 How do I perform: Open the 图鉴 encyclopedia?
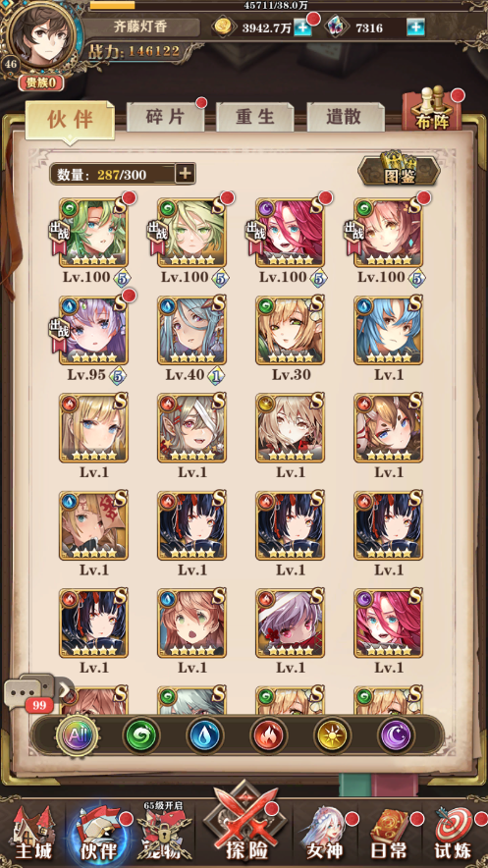pos(399,168)
